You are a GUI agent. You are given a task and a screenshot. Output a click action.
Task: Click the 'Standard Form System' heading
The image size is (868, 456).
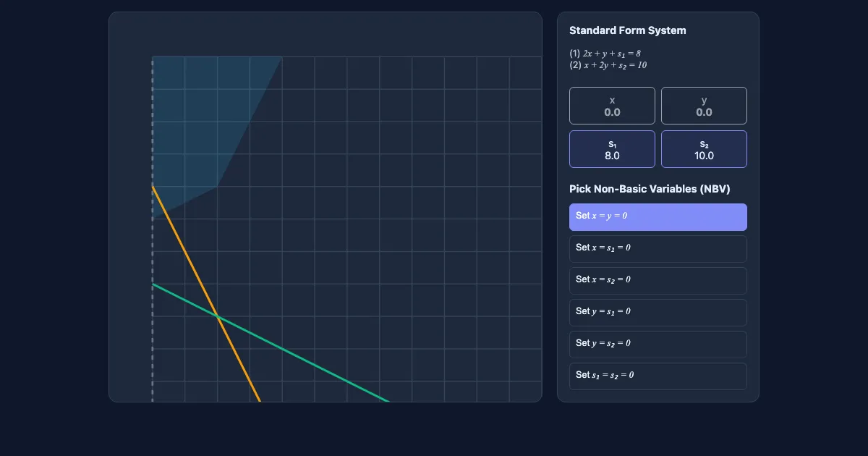click(x=628, y=30)
